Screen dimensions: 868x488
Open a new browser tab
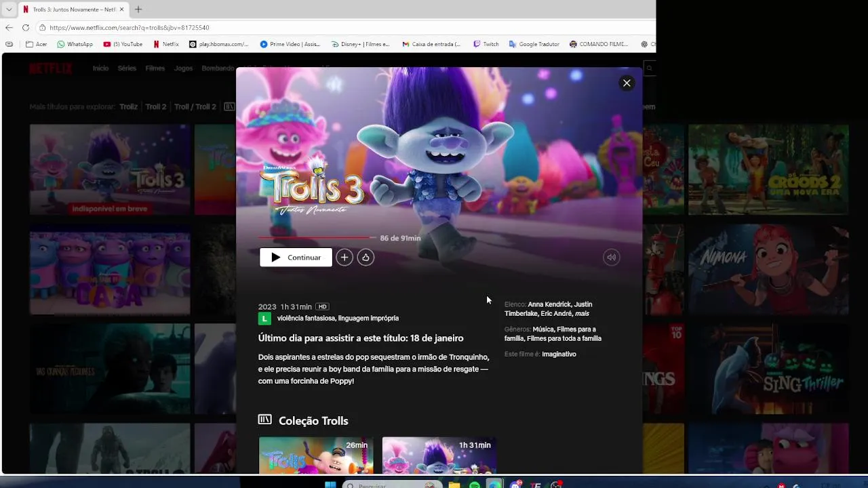coord(138,9)
